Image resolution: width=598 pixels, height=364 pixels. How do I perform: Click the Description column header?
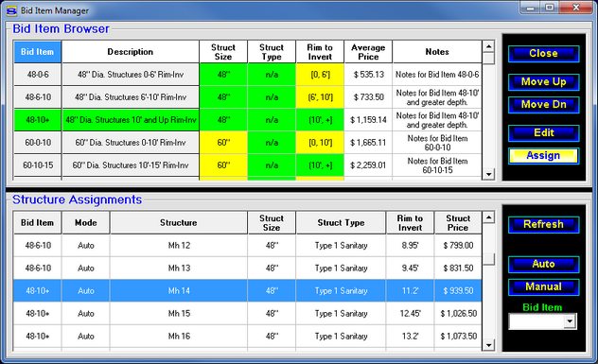coord(131,52)
